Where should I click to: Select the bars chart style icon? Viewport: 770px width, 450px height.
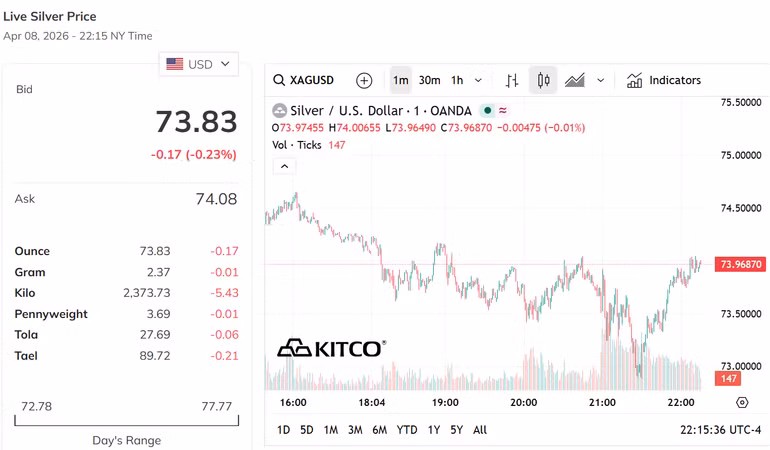512,80
